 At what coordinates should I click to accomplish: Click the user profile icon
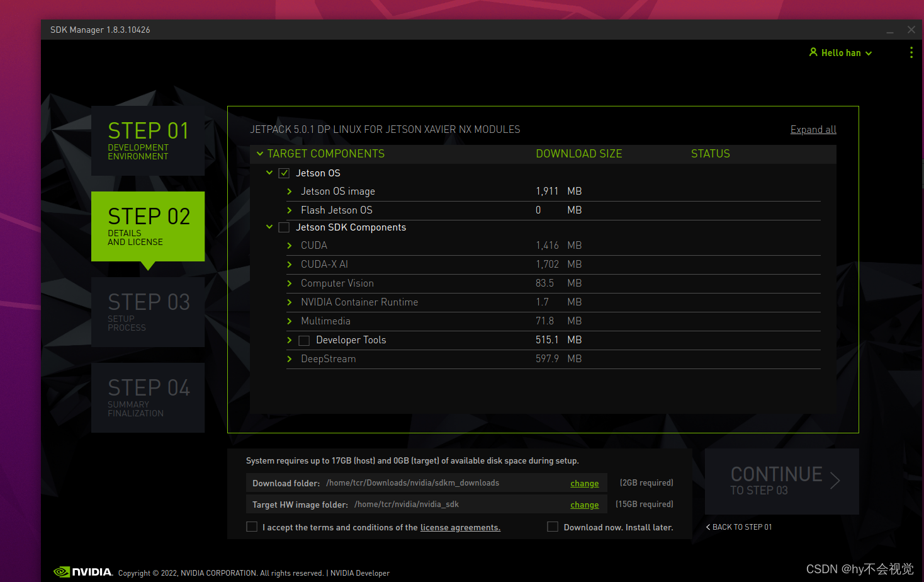point(813,52)
